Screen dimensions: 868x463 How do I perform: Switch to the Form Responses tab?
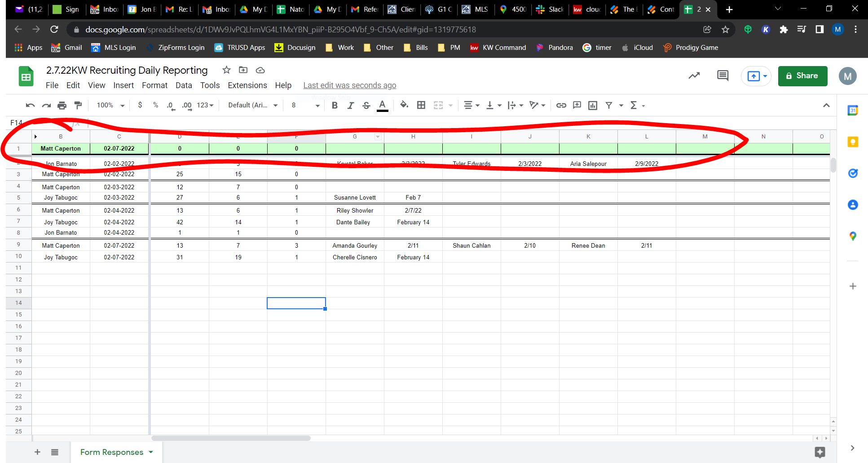point(112,452)
